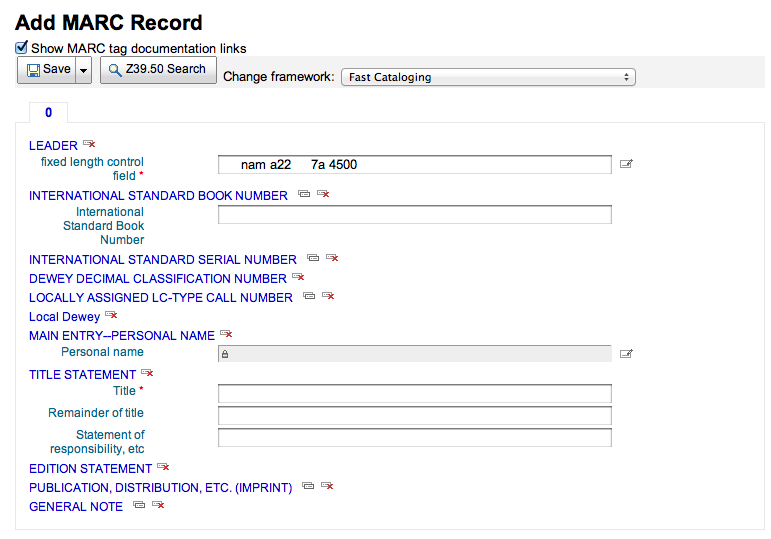Expand the Save button dropdown arrow

coord(84,70)
